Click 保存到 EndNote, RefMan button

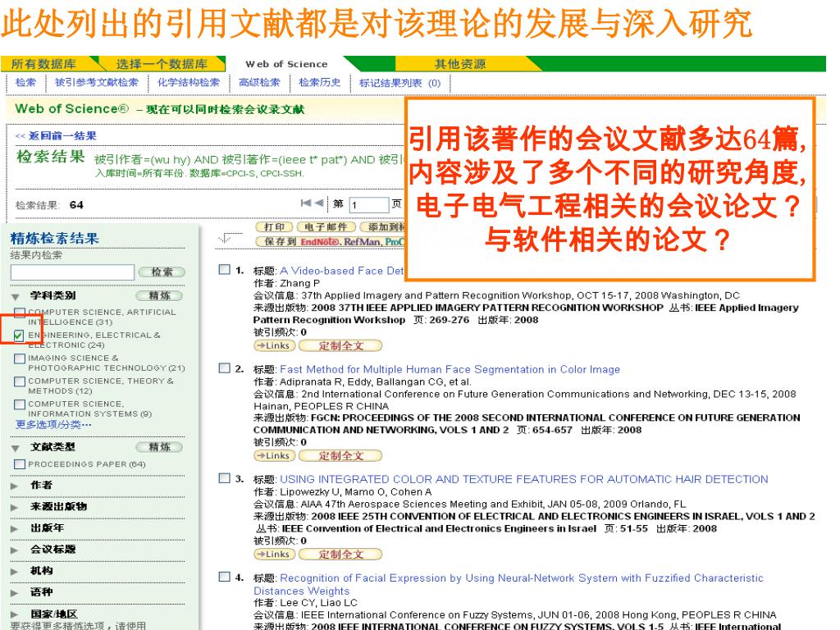click(x=330, y=242)
